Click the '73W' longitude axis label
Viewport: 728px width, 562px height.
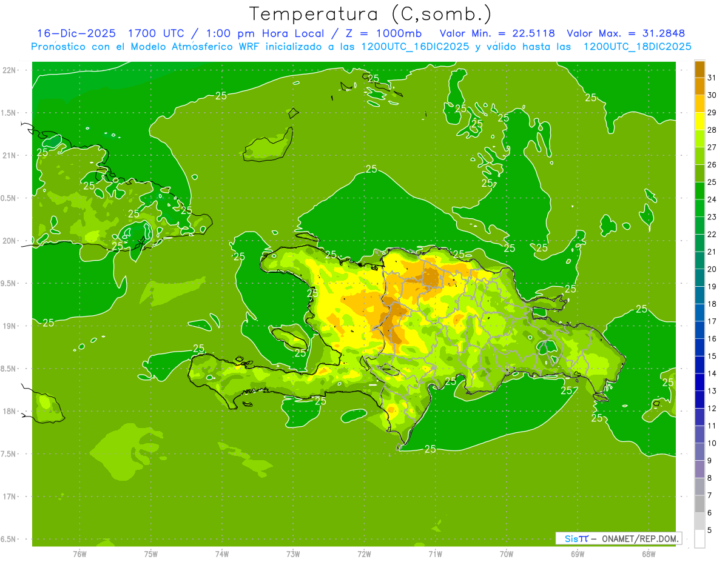point(293,554)
